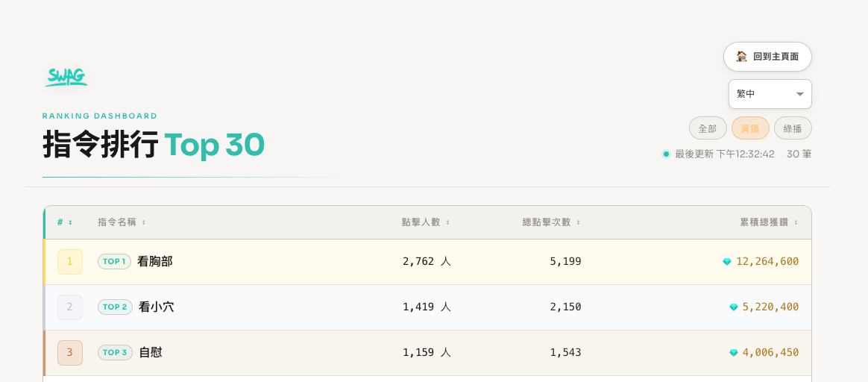Click the TOP 3 label badge
Screen dimensions: 868x382
(115, 353)
